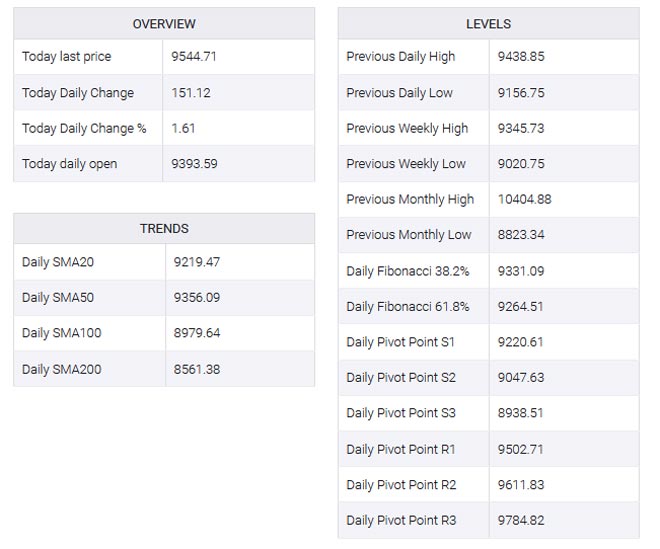Click the Daily Fibonacci 38.2% label
Viewport: 660px width, 549px height.
click(407, 271)
